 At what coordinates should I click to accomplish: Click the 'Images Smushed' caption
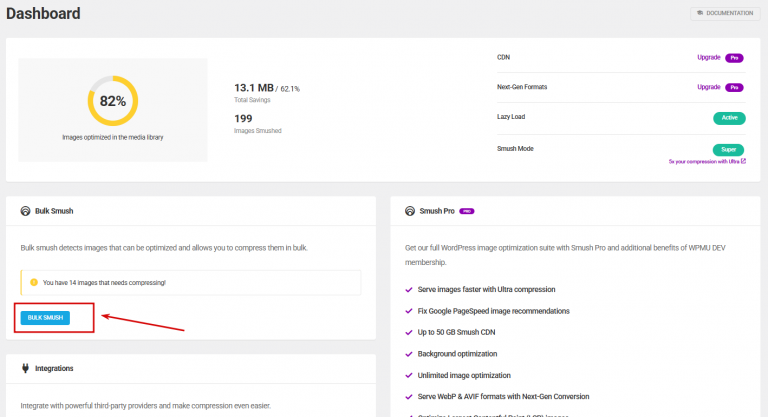coord(258,131)
